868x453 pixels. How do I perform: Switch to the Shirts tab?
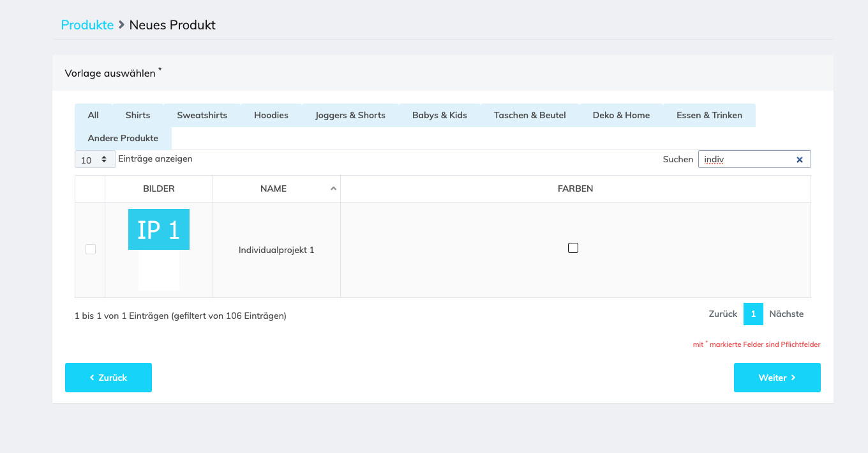(138, 115)
